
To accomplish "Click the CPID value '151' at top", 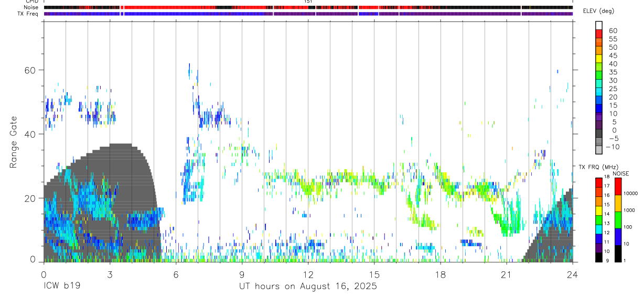I will pos(308,2).
